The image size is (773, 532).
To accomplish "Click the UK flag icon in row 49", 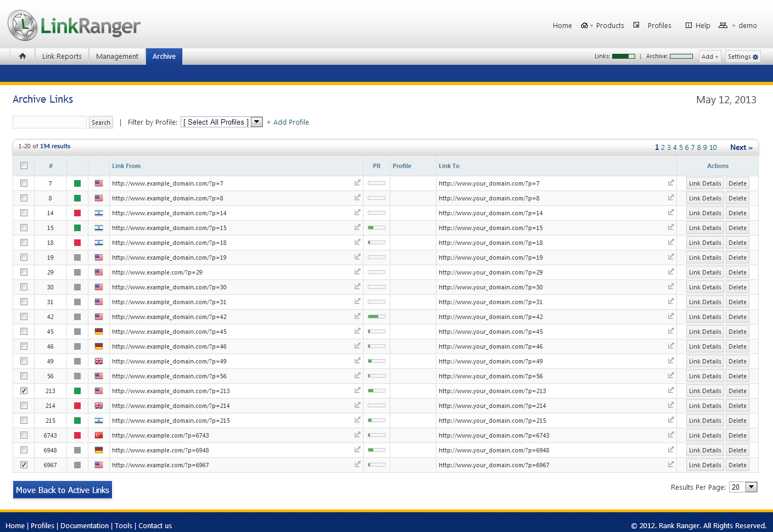I will 99,361.
